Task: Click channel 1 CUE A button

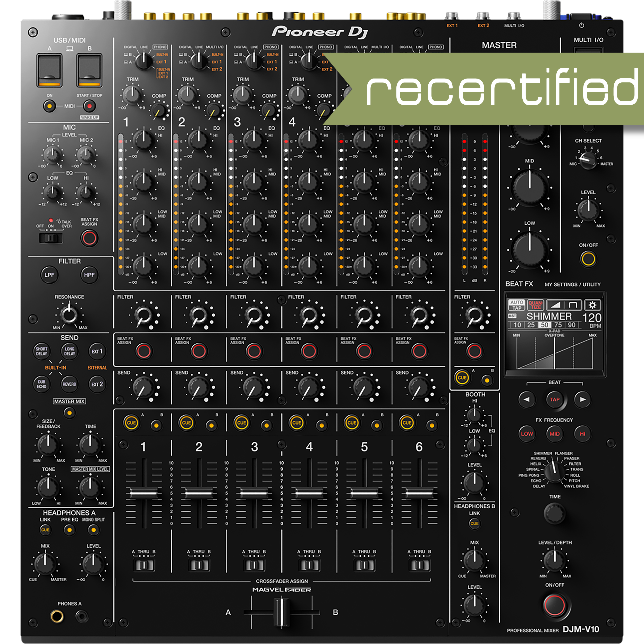Action: point(131,423)
